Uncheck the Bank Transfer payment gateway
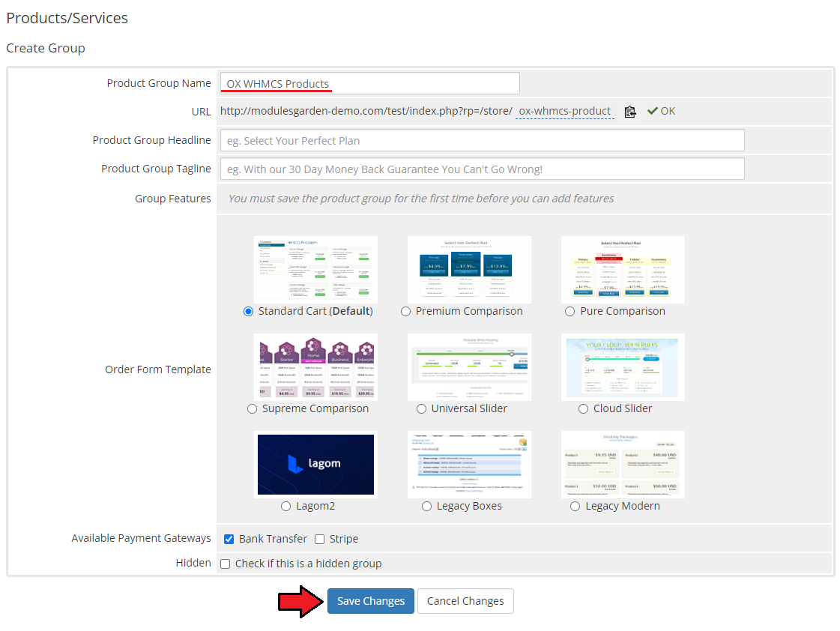840x631 pixels. point(229,540)
